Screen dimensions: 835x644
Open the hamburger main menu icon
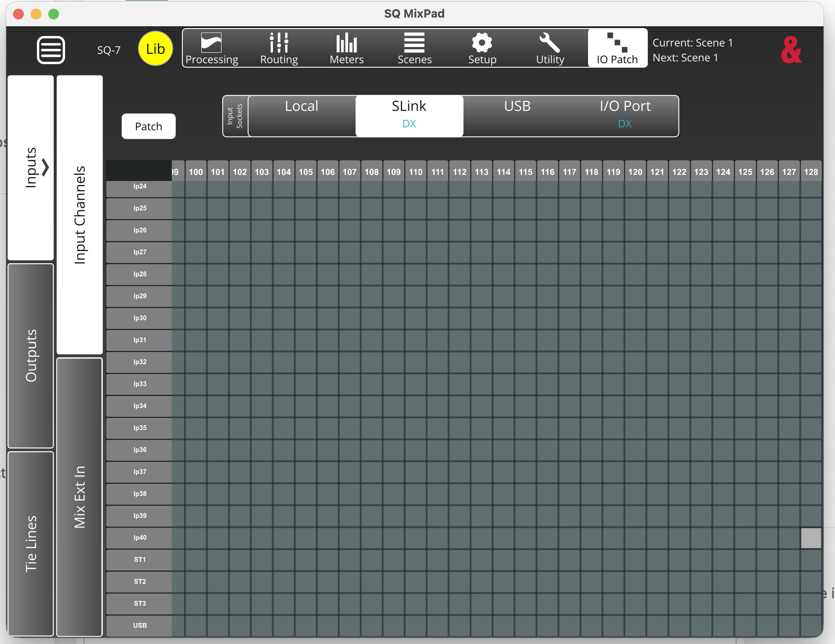[51, 50]
